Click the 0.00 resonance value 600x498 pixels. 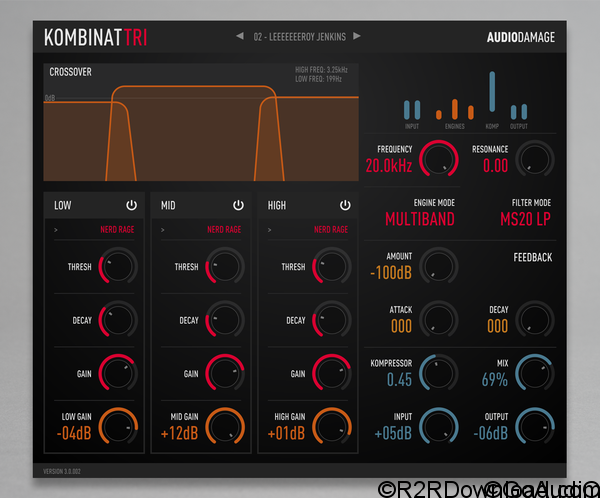click(x=495, y=166)
